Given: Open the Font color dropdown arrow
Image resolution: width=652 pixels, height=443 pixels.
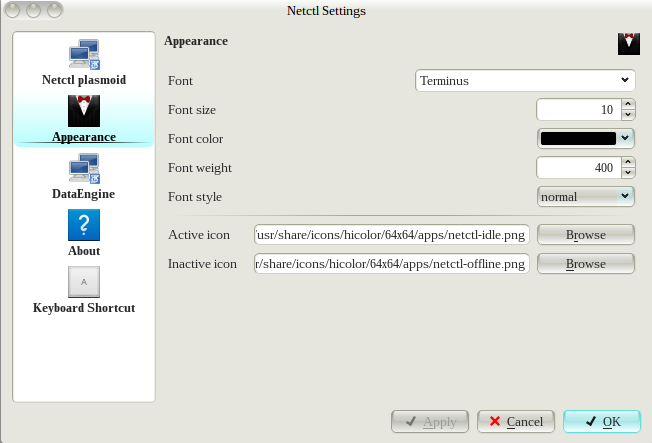Looking at the screenshot, I should [626, 138].
